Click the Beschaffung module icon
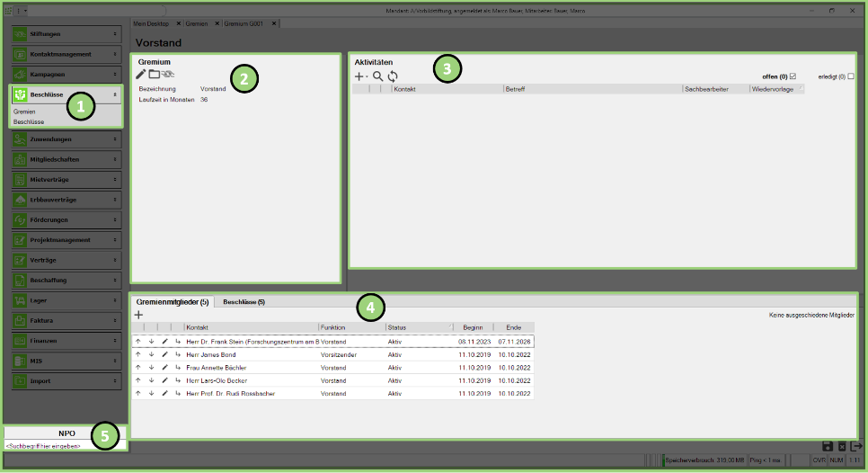Screen dimensions: 868x473 pos(20,281)
